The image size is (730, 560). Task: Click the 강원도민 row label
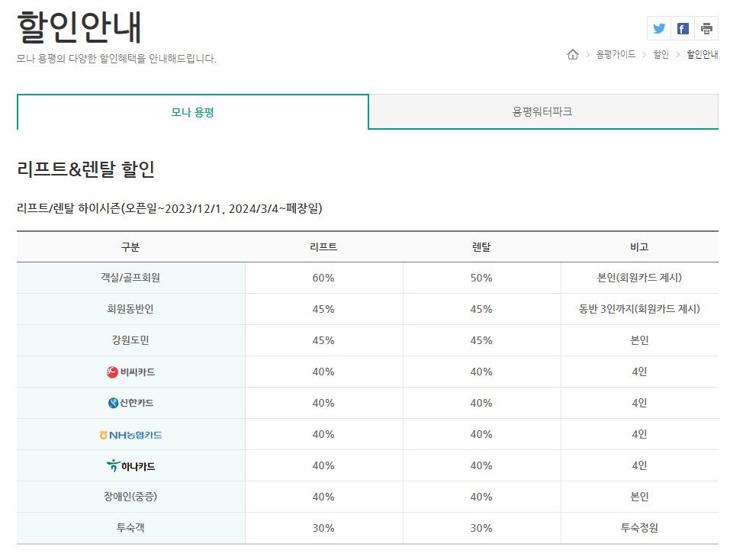pos(130,340)
